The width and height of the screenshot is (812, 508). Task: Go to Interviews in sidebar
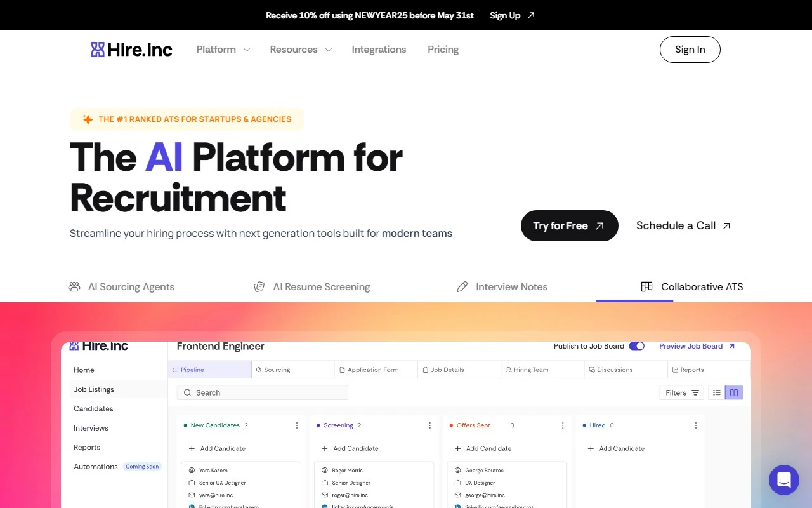(x=91, y=428)
